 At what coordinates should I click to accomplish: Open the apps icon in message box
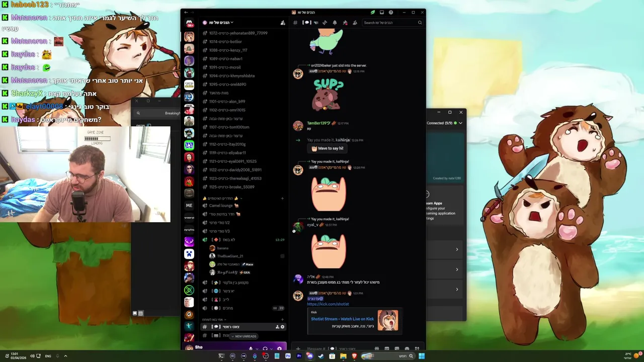[x=417, y=348]
